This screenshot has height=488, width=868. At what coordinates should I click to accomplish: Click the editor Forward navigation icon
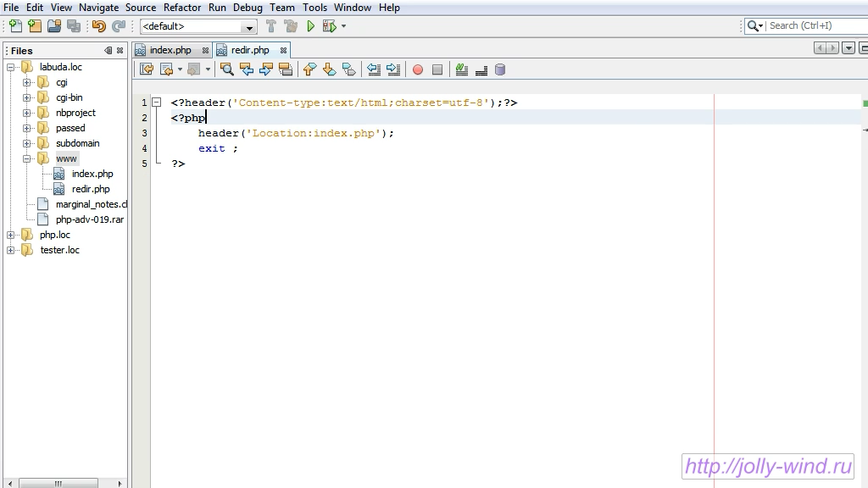[193, 69]
